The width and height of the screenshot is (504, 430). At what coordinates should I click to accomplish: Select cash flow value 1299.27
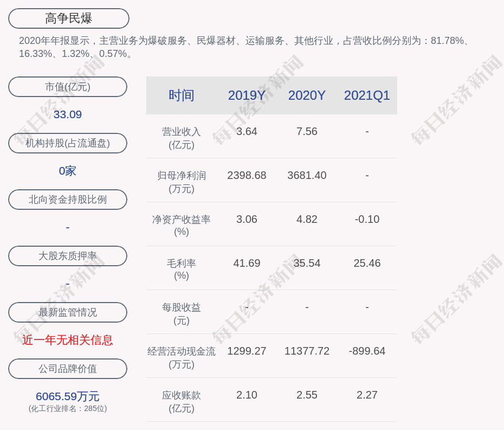(247, 351)
